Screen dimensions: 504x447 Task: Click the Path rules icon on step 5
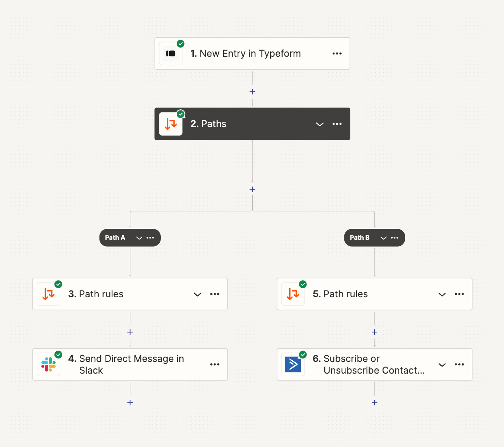pyautogui.click(x=293, y=294)
